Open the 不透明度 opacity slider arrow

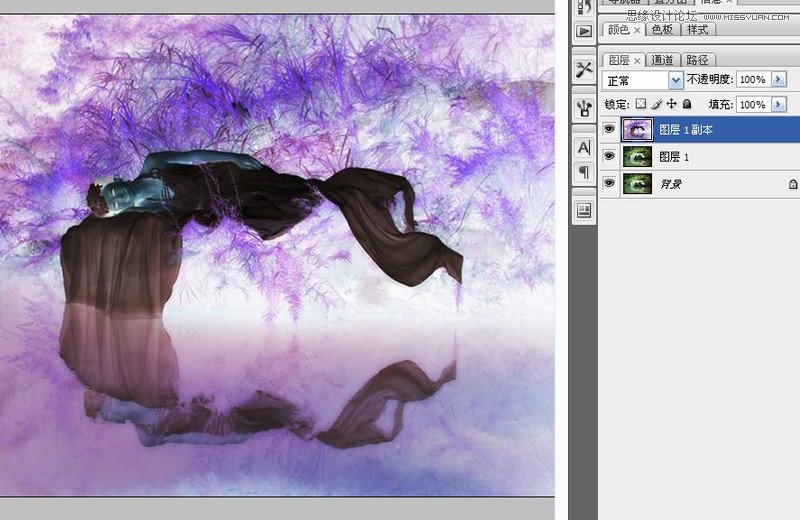pos(779,79)
